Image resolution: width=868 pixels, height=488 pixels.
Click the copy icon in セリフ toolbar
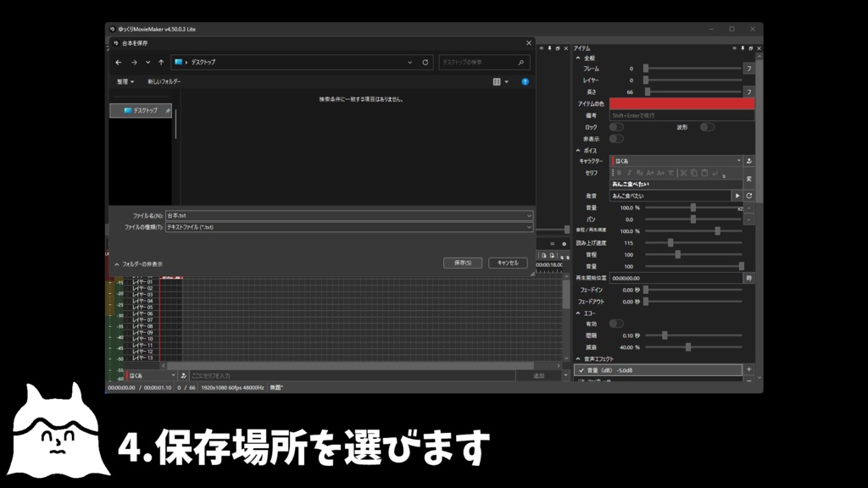tap(694, 173)
